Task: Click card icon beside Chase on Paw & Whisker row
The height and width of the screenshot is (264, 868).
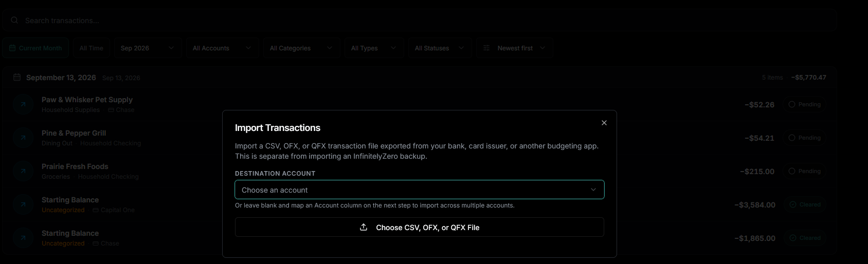Action: 111,110
